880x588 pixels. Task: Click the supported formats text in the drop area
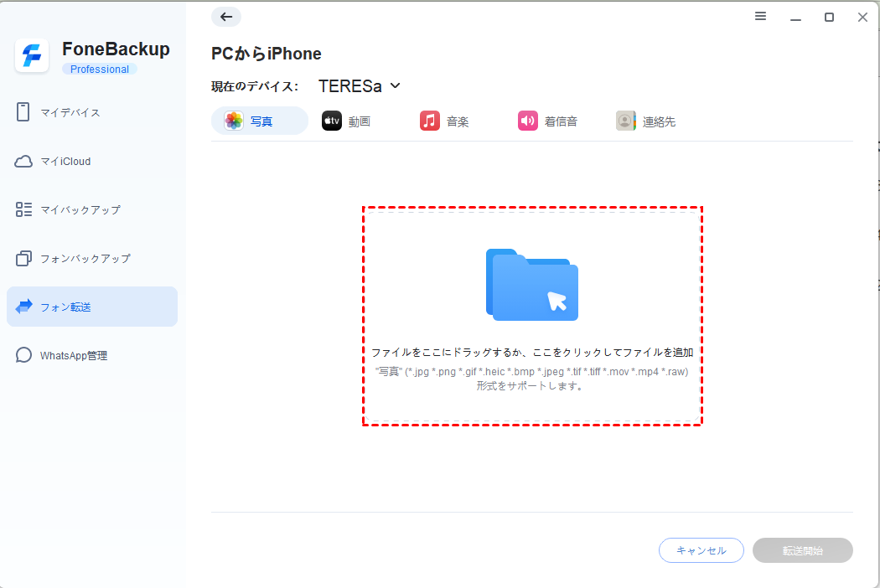[531, 379]
